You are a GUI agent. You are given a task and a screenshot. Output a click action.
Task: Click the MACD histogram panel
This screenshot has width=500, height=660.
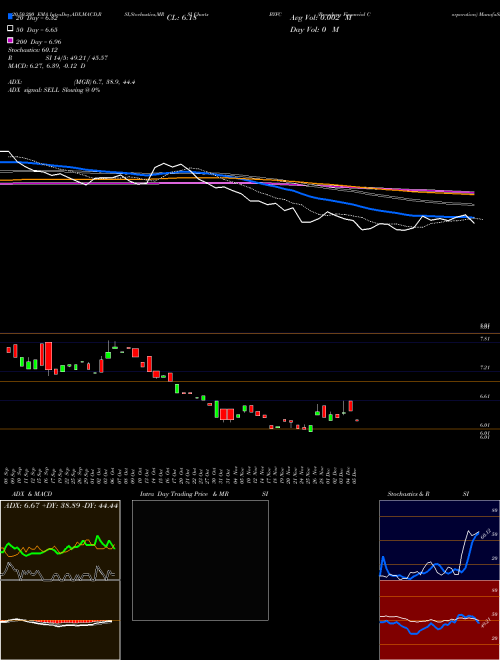coord(60,620)
